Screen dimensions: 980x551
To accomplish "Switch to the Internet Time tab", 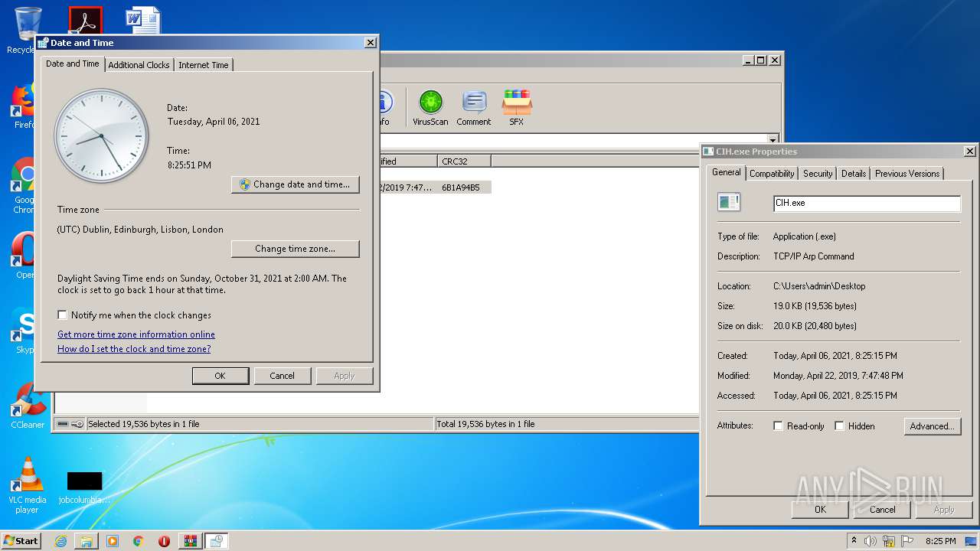I will coord(204,65).
